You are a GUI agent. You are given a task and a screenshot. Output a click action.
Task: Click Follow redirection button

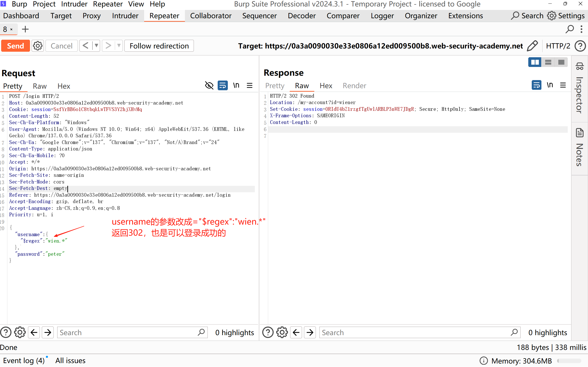(159, 46)
